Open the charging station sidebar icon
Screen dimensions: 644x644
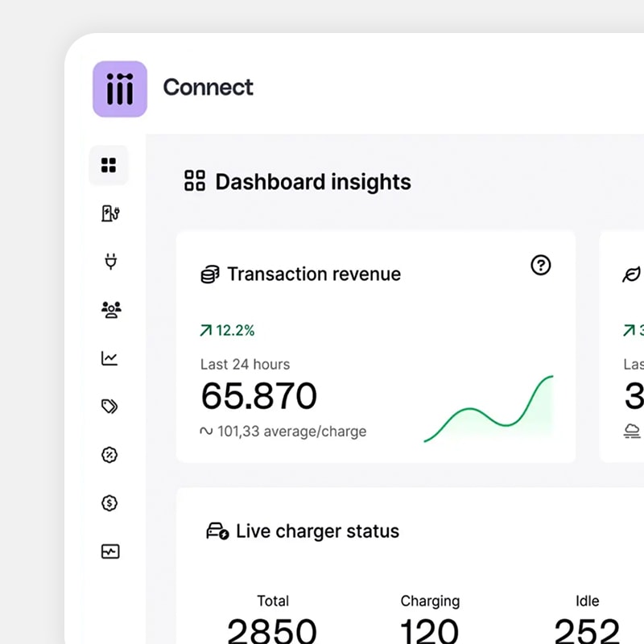[110, 213]
